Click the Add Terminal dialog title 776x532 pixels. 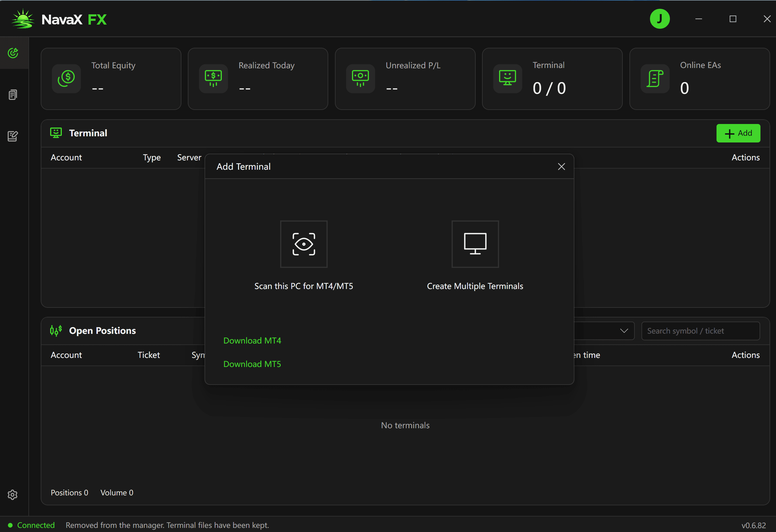[244, 167]
